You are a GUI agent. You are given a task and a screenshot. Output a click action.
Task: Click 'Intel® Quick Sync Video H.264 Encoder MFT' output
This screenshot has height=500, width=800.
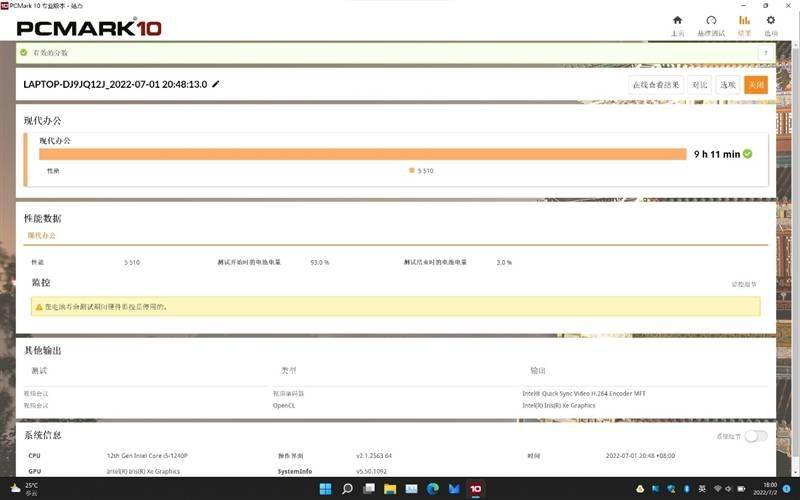(584, 393)
